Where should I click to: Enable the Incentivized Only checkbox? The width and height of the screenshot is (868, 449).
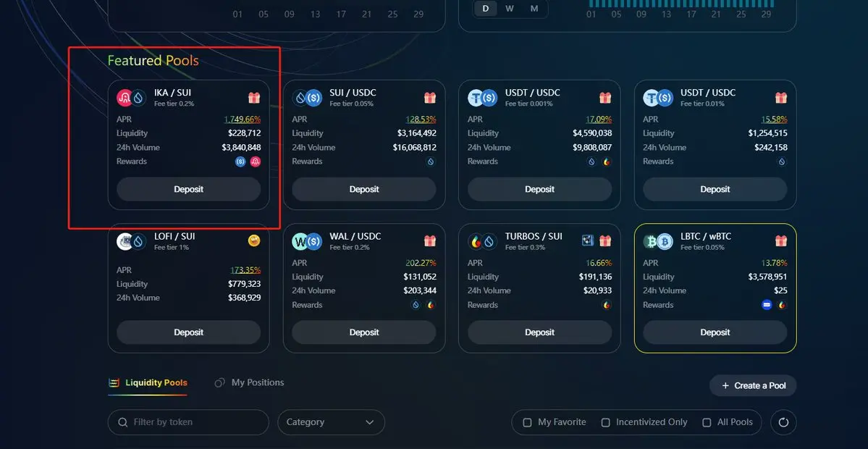tap(606, 422)
